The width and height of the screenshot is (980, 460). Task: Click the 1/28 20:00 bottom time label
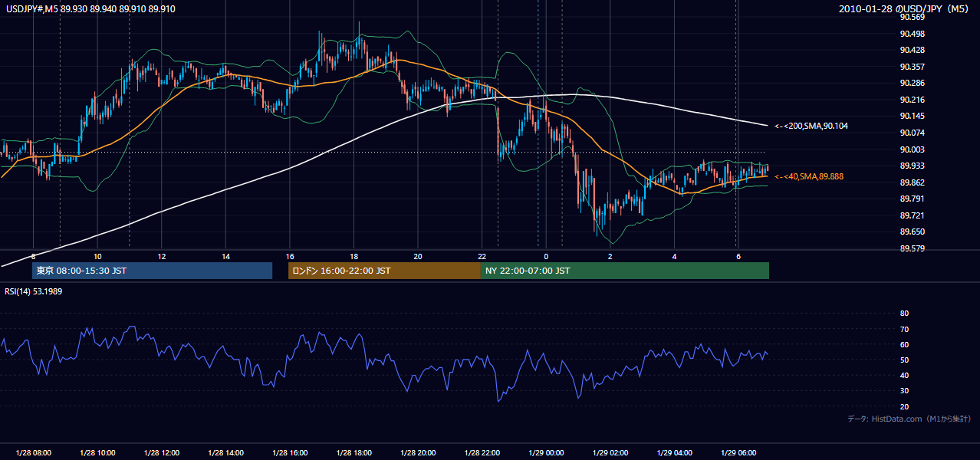point(418,452)
